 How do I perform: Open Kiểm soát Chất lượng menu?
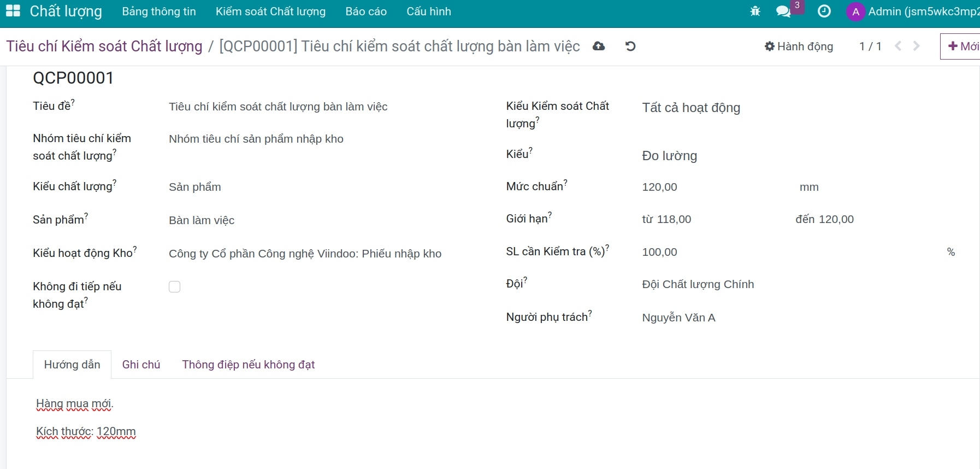pyautogui.click(x=270, y=11)
